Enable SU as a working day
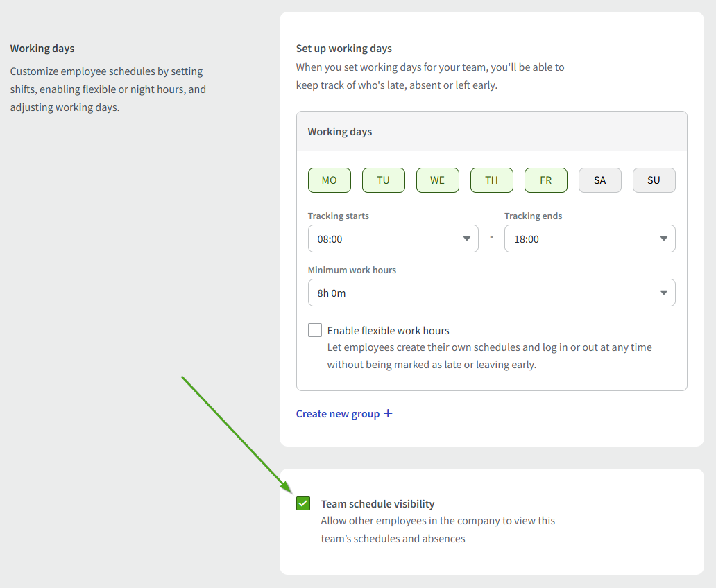 click(x=654, y=180)
